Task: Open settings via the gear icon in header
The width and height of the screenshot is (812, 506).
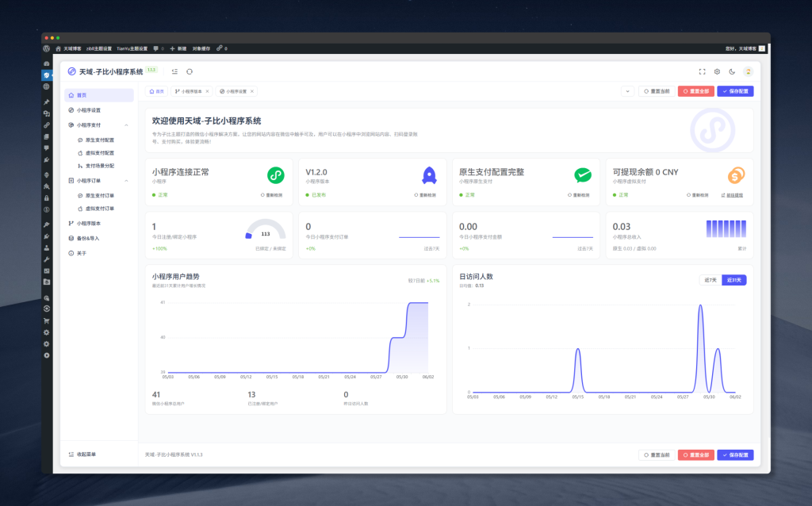Action: (x=717, y=71)
